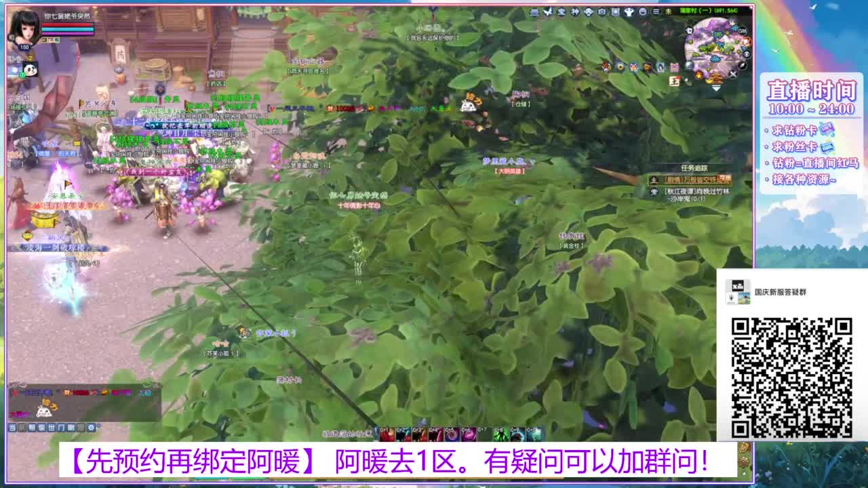Collapse minimap with the down triangle
Screen dimensions: 868x488
tap(716, 88)
